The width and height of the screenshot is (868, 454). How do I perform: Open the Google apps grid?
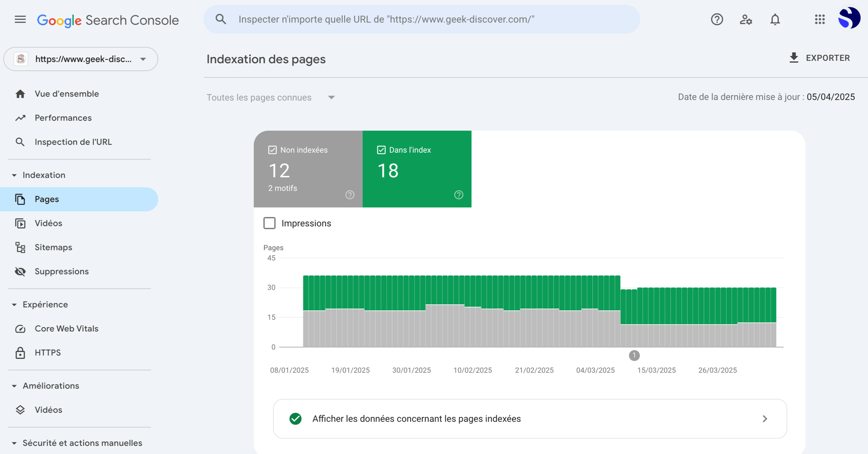click(819, 20)
